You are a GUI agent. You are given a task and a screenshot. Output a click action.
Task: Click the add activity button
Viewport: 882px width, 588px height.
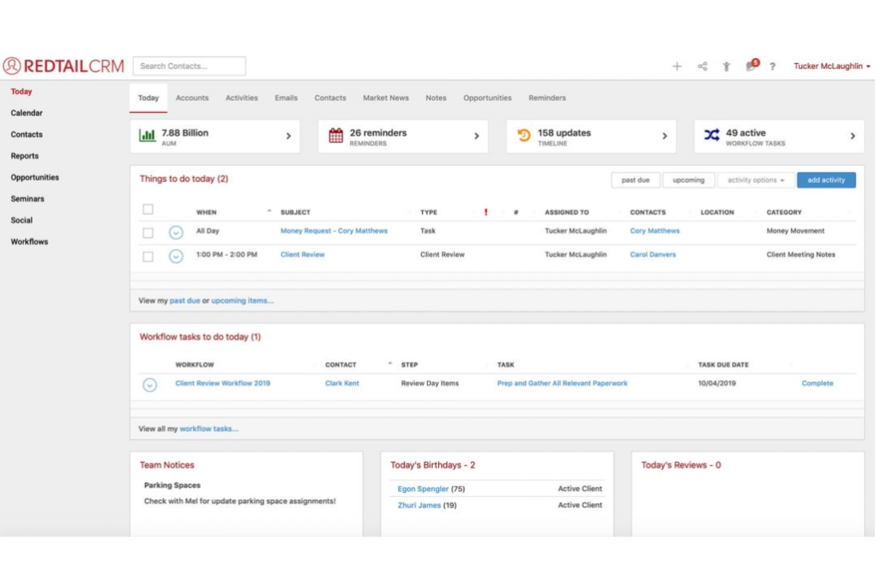(826, 179)
